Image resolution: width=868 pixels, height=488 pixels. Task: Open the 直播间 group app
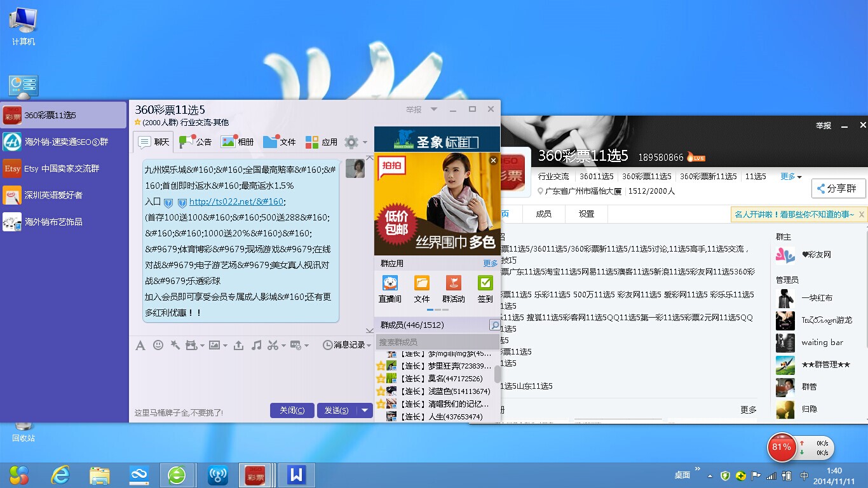click(x=390, y=288)
